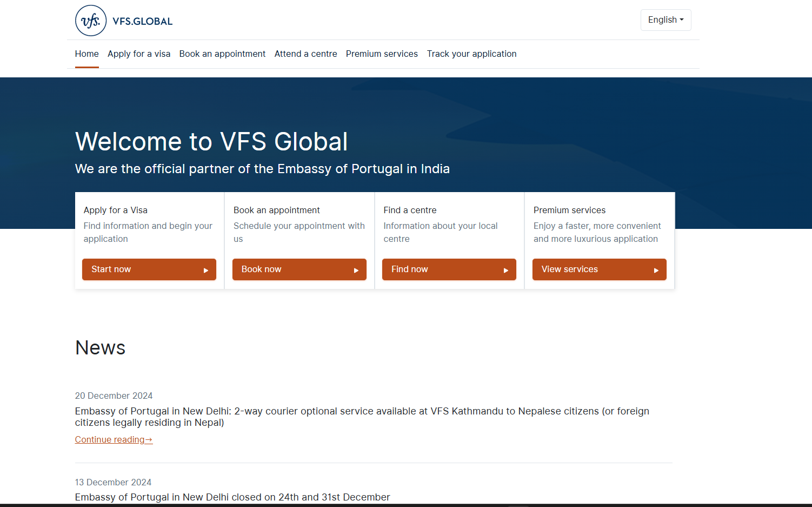Screen dimensions: 812x507
Task: Click the arrow icon on Find now
Action: 505,269
